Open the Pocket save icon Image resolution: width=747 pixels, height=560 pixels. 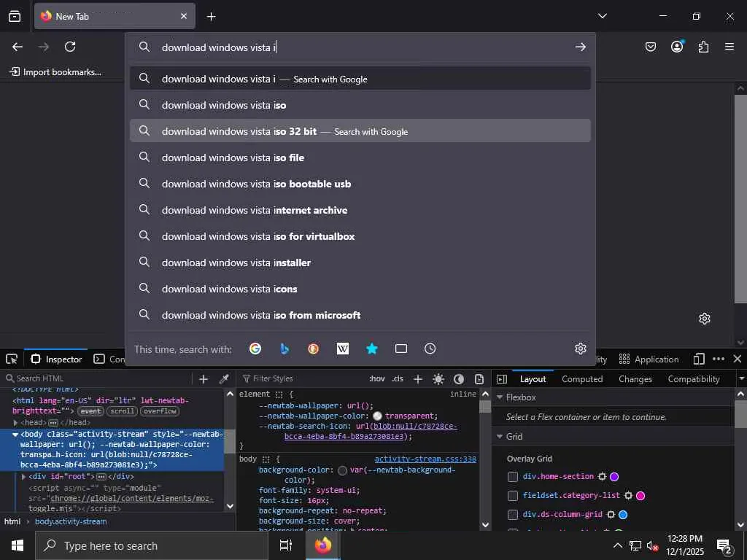pos(650,47)
